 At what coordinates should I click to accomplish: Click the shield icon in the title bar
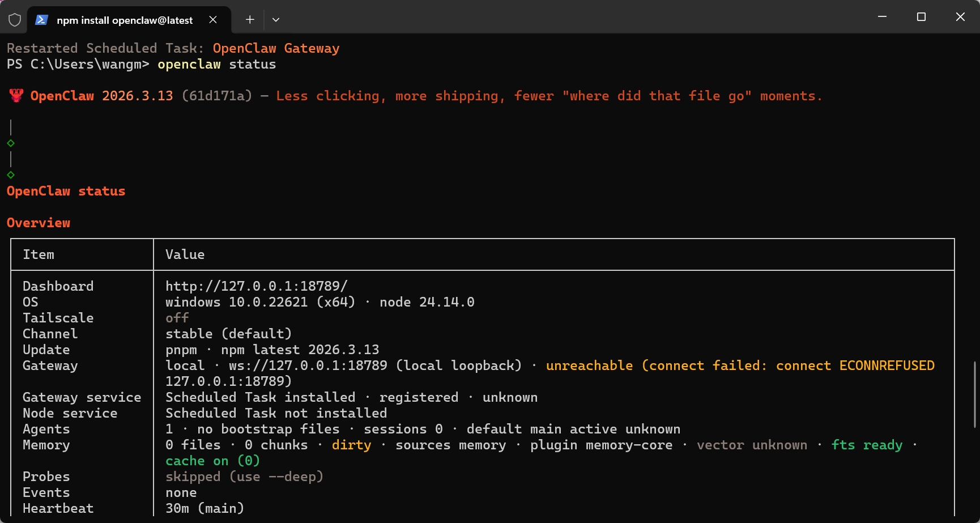pyautogui.click(x=15, y=20)
